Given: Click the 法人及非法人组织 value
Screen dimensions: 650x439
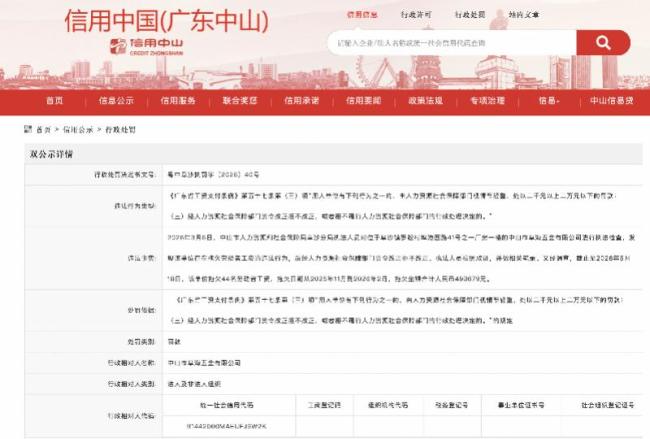Looking at the screenshot, I should 194,384.
